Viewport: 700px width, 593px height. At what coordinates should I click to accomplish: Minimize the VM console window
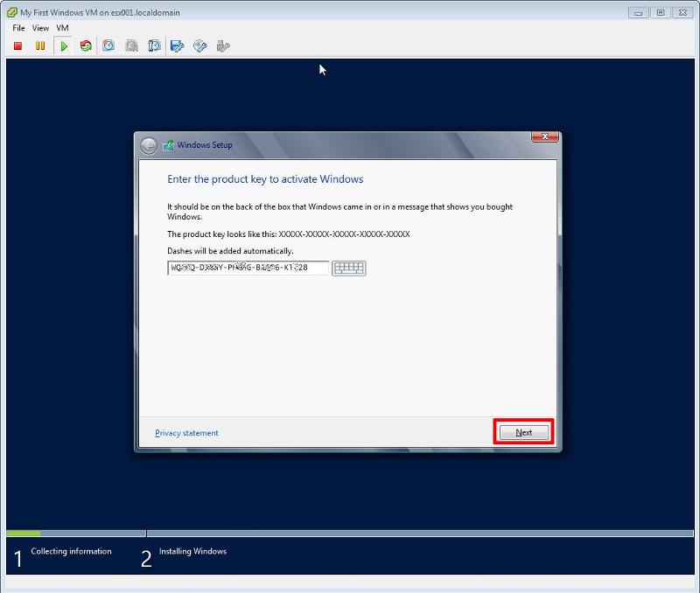pyautogui.click(x=639, y=13)
